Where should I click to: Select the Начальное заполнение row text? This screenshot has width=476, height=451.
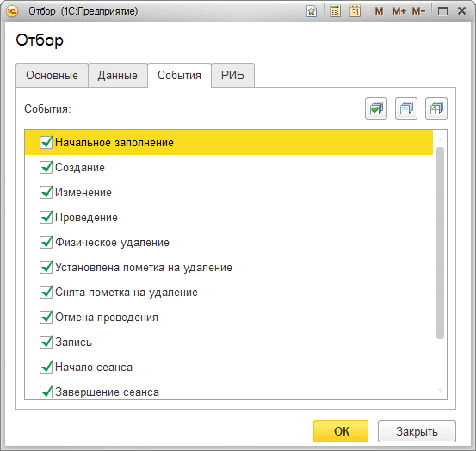click(114, 142)
